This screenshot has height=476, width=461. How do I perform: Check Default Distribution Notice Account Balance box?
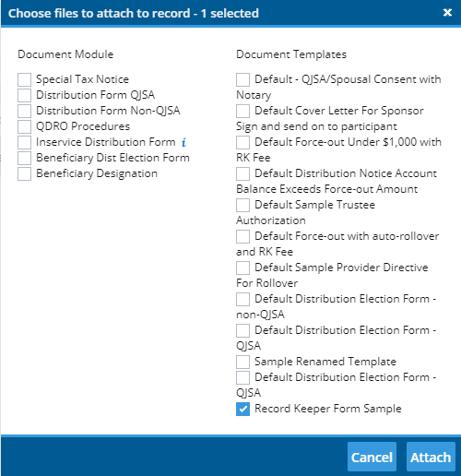point(242,173)
